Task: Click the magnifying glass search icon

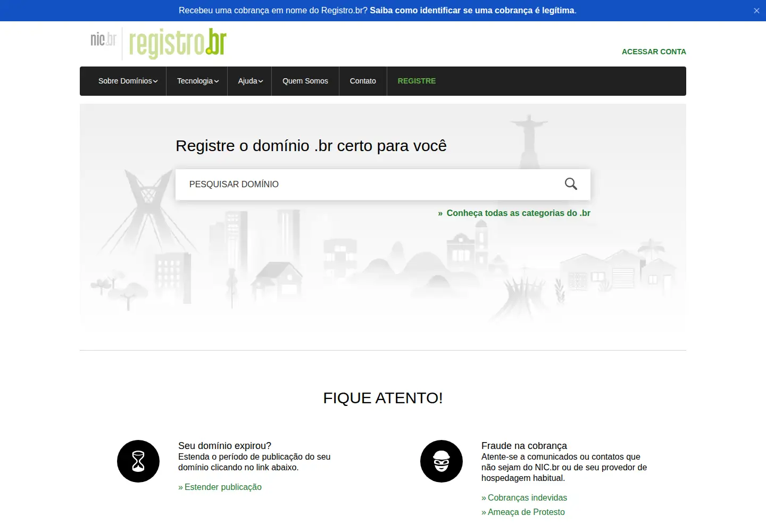Action: 571,184
